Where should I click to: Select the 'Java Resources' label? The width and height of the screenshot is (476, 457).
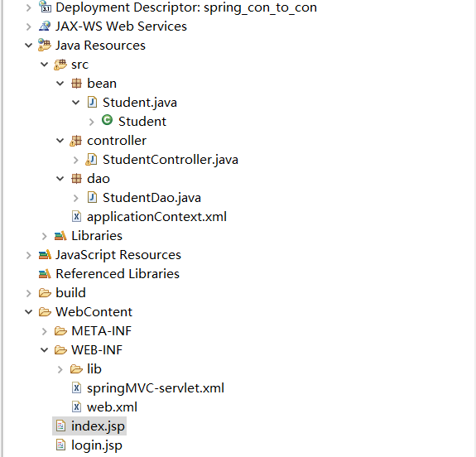tap(100, 46)
